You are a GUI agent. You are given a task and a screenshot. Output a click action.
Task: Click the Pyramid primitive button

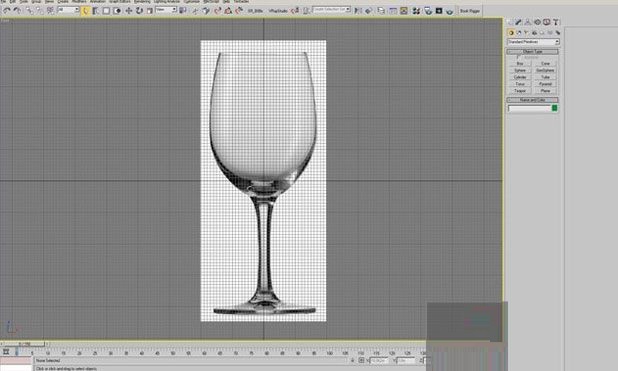pos(545,84)
